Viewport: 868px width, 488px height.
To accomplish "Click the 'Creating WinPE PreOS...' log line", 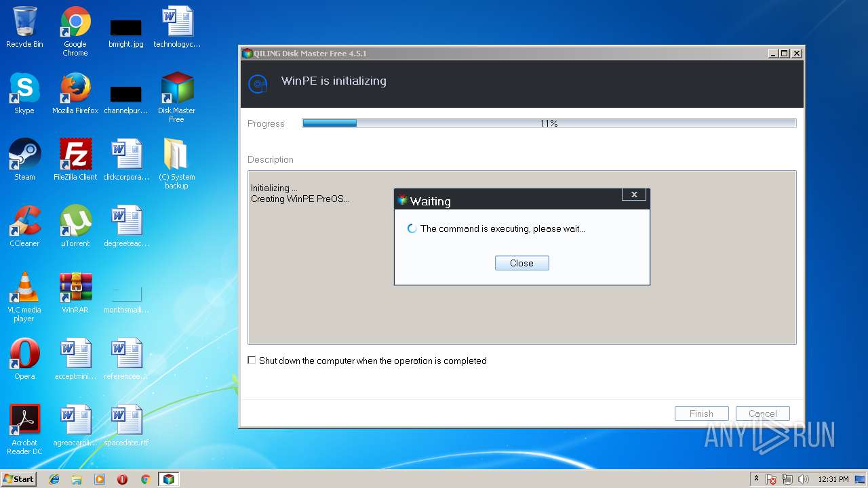I will pyautogui.click(x=300, y=199).
